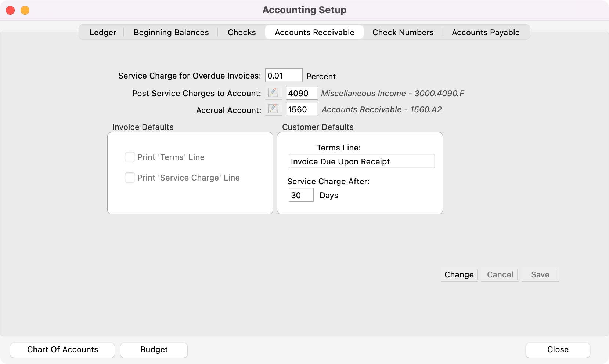Toggle Print 'Service Charge' Line checkbox
The image size is (609, 364).
coord(130,178)
